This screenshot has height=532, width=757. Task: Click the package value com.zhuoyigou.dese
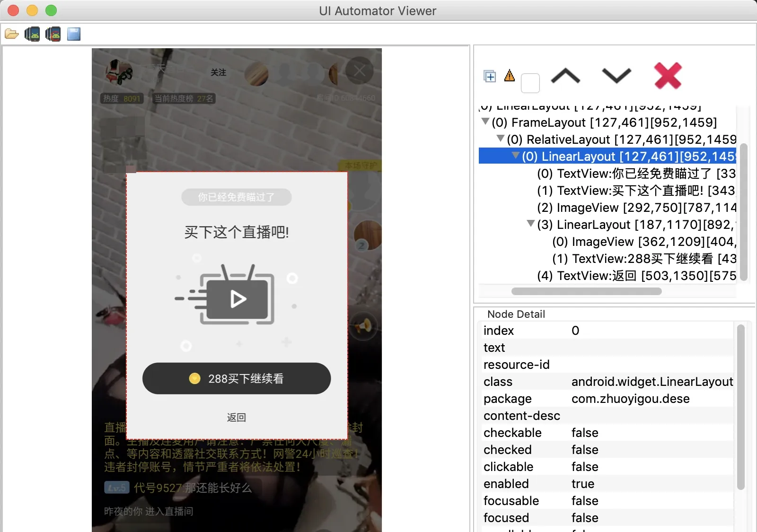click(630, 399)
